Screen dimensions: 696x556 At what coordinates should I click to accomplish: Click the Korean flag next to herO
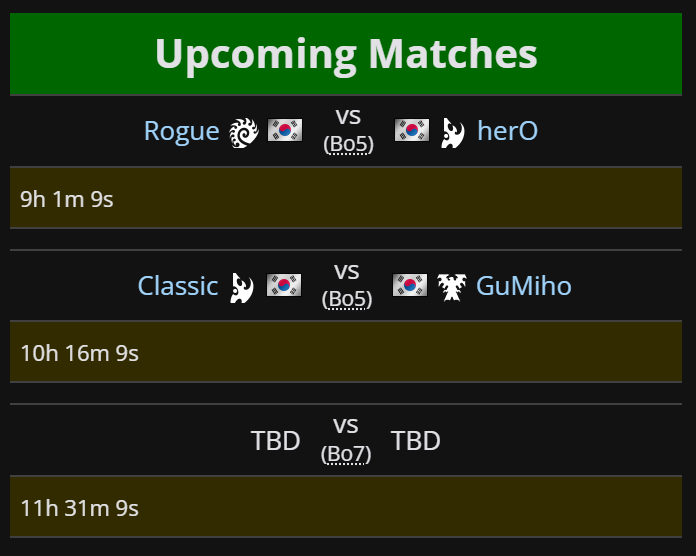412,130
